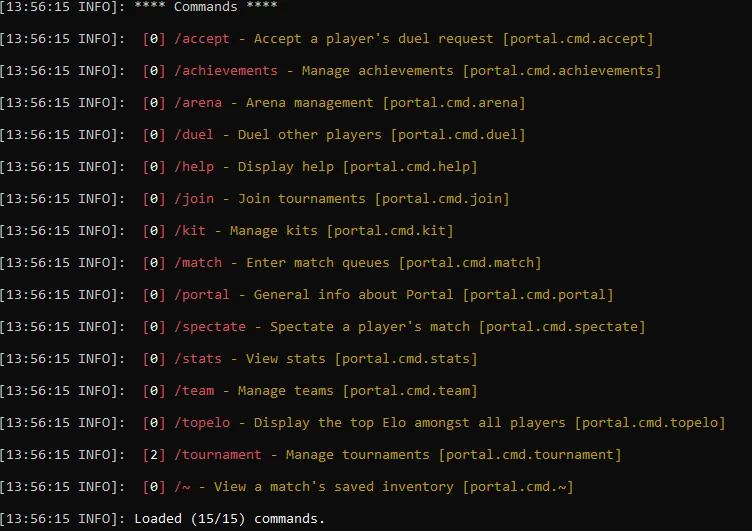Viewport: 752px width, 531px height.
Task: Click the /~ saved inventory command
Action: (182, 487)
